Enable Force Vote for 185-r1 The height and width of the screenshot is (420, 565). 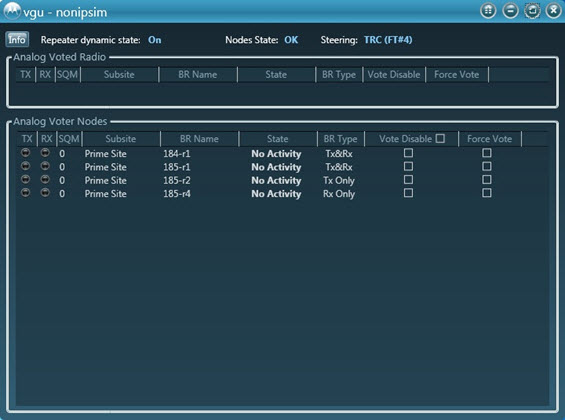click(x=487, y=166)
